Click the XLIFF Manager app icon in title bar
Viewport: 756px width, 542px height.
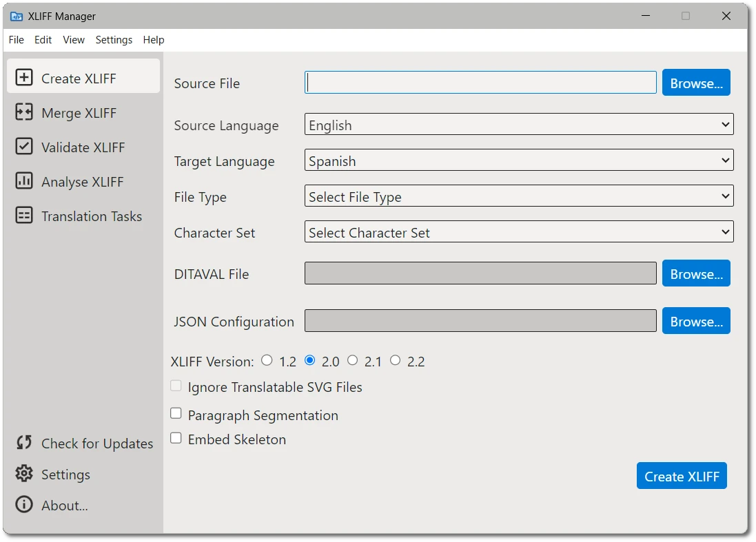point(17,17)
